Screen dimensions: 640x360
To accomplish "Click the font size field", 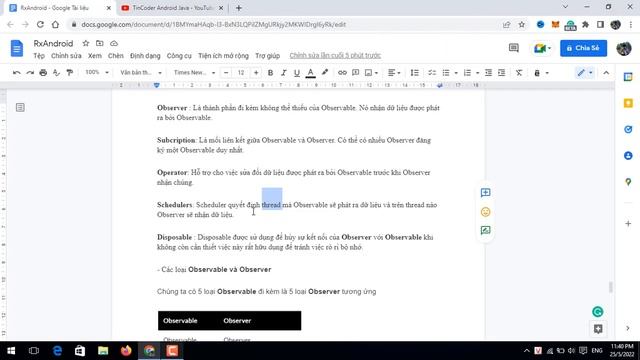I will point(241,73).
